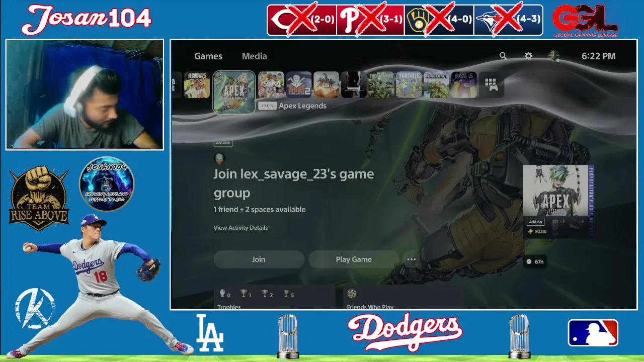644x362 pixels.
Task: Click the MLB logo in the overlay
Action: tap(593, 333)
